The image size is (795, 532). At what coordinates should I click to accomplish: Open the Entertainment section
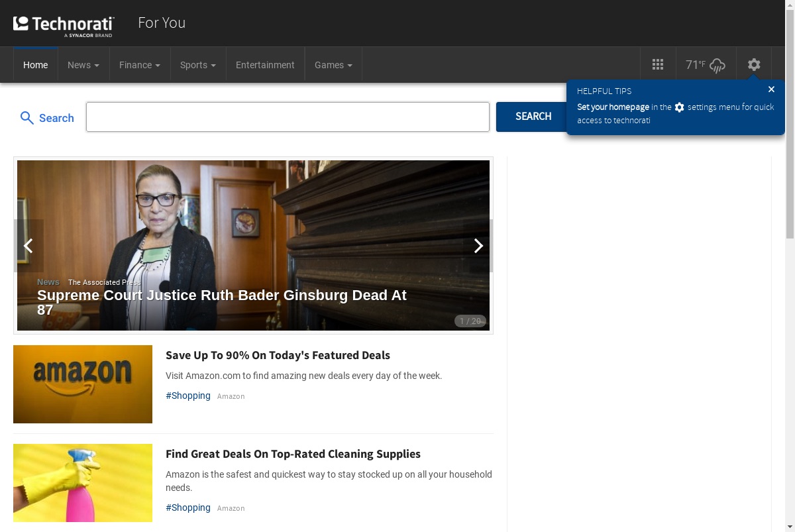pos(265,65)
